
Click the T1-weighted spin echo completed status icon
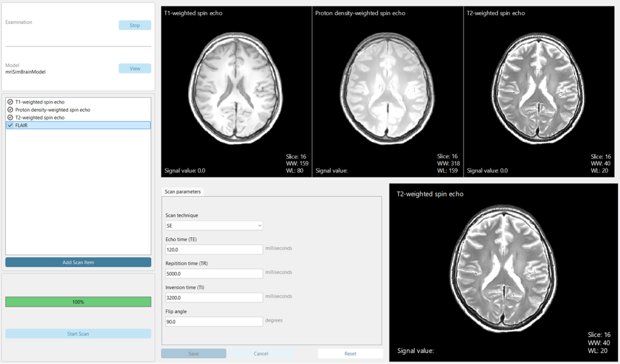pyautogui.click(x=10, y=102)
